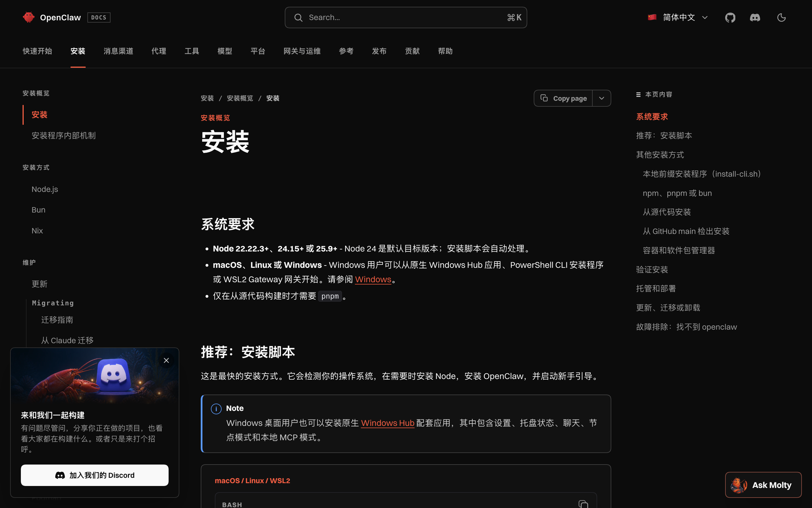
Task: Collapse the Migrating sidebar group
Action: (53, 303)
